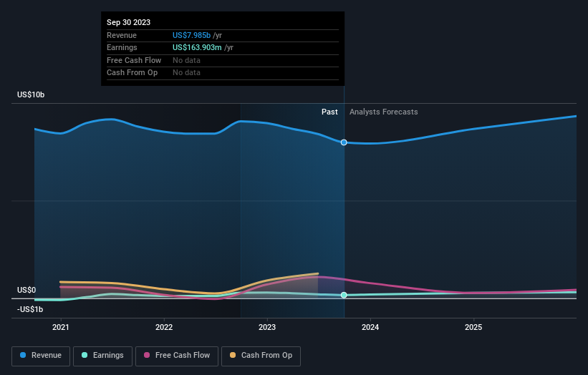The width and height of the screenshot is (588, 375).
Task: Click the Earnings row label in tooltip
Action: pos(122,47)
